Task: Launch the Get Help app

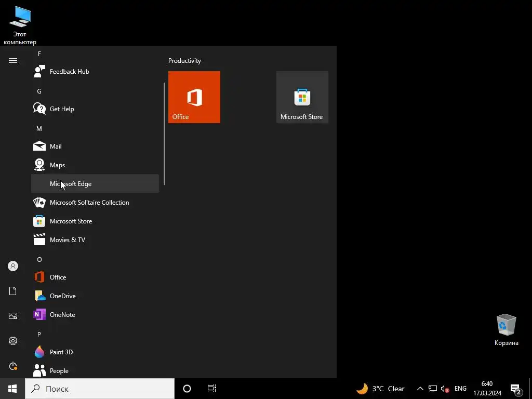Action: (95, 109)
